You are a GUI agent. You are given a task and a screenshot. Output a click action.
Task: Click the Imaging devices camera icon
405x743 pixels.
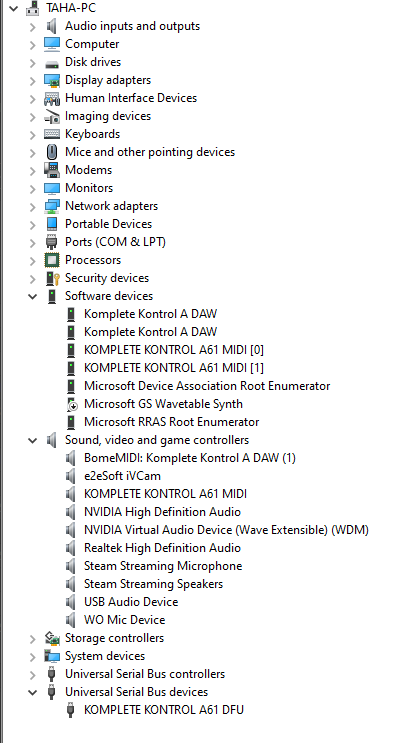52,116
